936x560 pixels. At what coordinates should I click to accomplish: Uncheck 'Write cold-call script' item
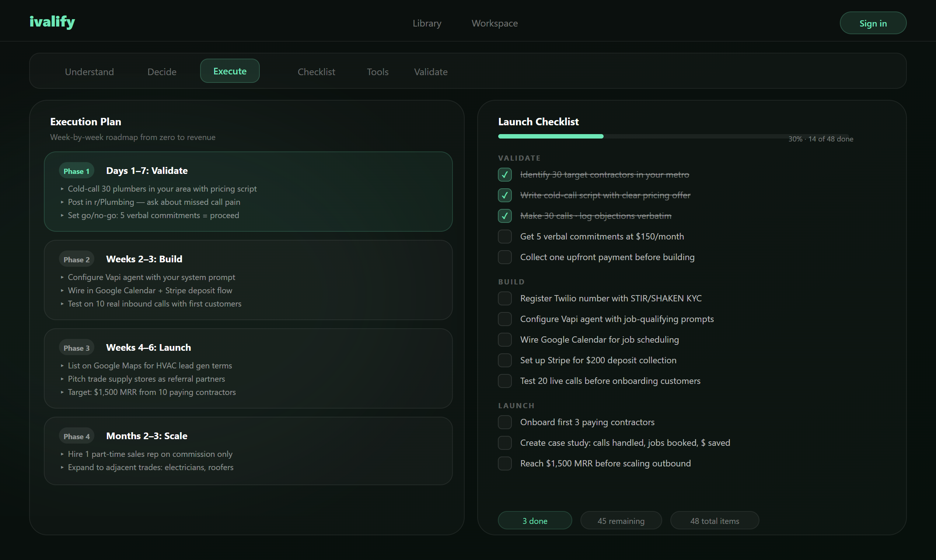point(504,196)
